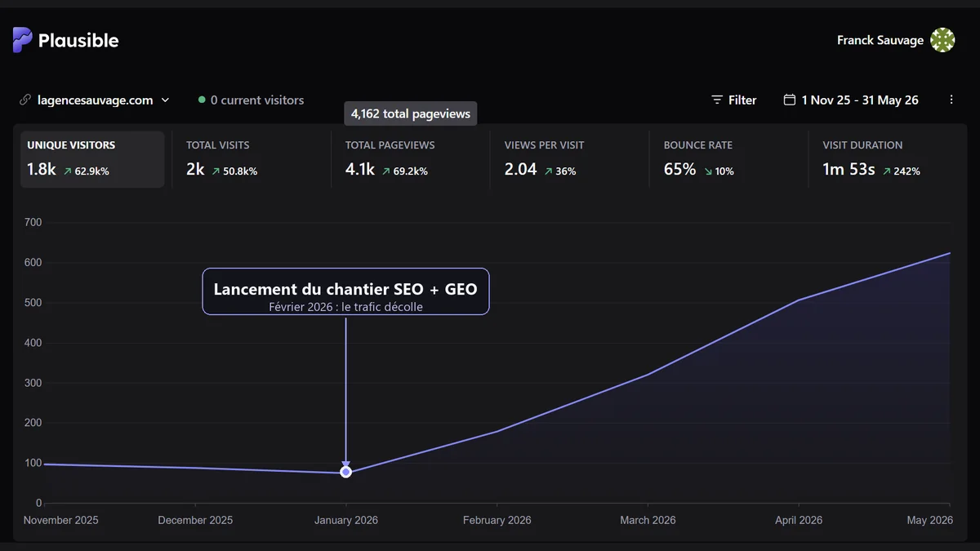The image size is (980, 551).
Task: Select the Visit Duration metric
Action: [x=889, y=159]
